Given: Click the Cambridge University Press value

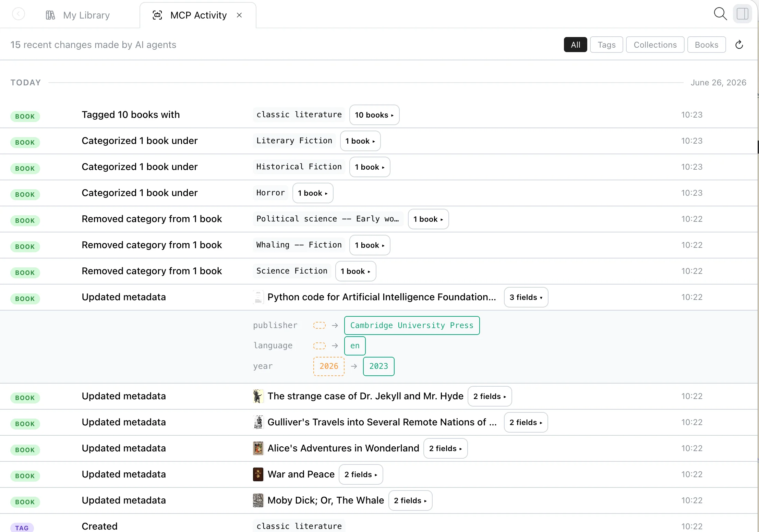Looking at the screenshot, I should pyautogui.click(x=412, y=325).
